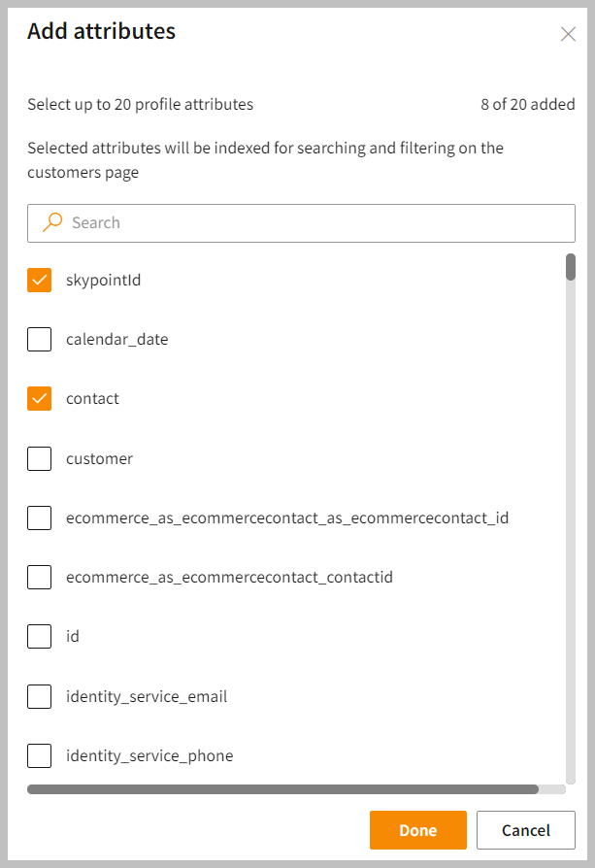The width and height of the screenshot is (595, 868).
Task: Uncheck the skypointId checkbox
Action: (x=40, y=281)
